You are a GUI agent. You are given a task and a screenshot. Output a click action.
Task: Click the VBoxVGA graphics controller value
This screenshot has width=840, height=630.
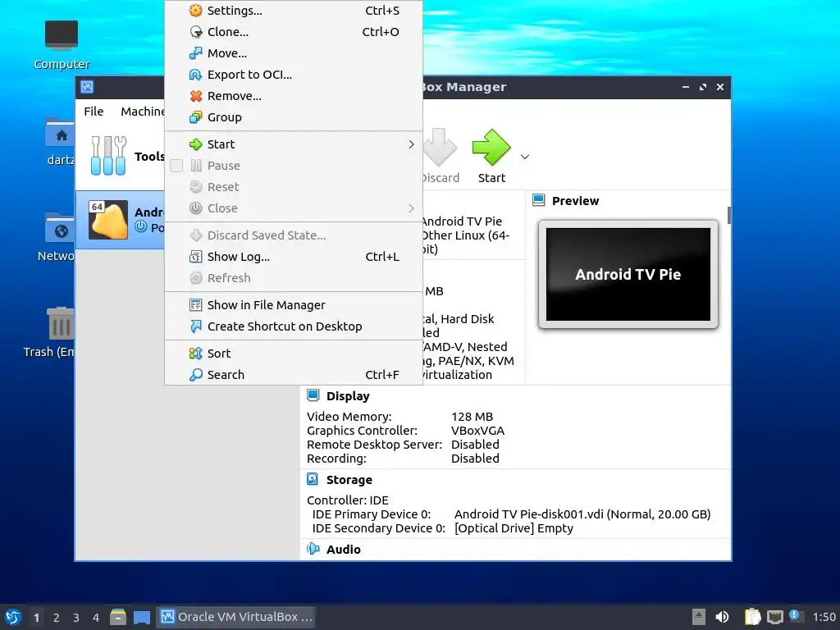[477, 431]
